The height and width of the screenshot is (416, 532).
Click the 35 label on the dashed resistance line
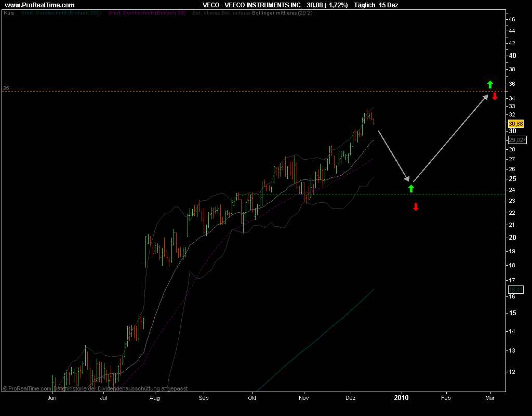point(6,88)
